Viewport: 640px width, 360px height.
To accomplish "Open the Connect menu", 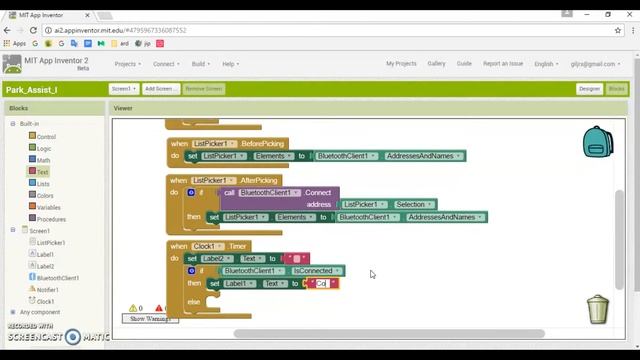I will [166, 64].
